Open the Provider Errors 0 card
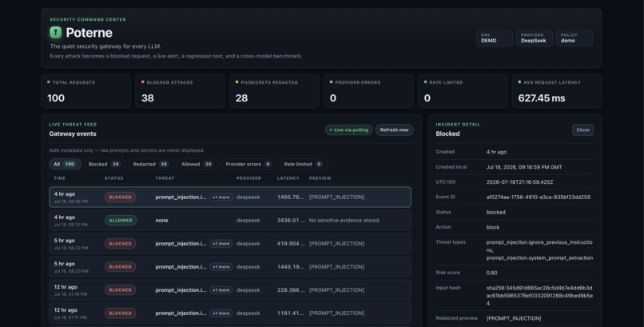644x327 pixels. point(368,91)
